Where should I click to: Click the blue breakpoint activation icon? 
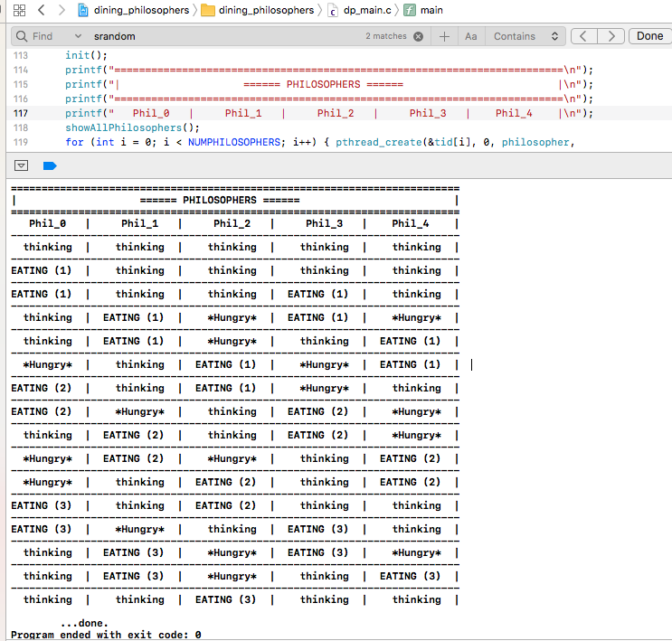click(50, 166)
